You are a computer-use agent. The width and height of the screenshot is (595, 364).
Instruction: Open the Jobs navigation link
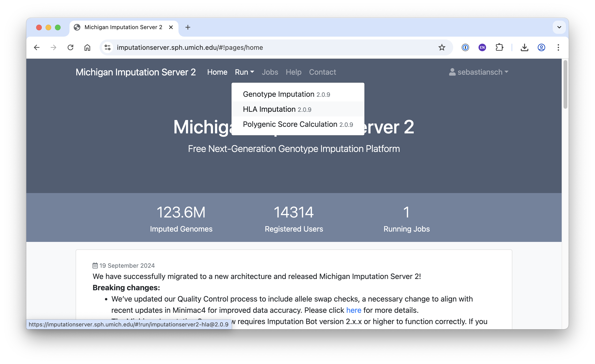pyautogui.click(x=270, y=72)
